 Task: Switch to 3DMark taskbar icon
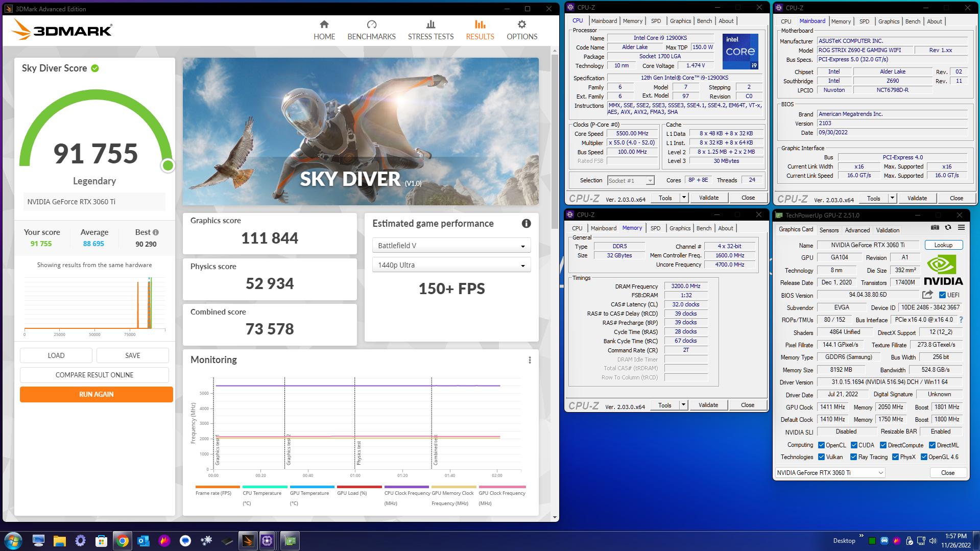click(248, 540)
